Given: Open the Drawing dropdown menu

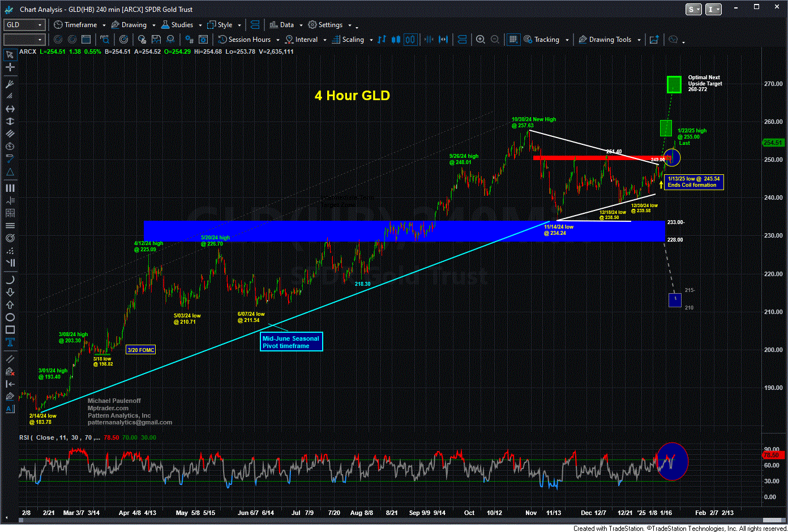Looking at the screenshot, I should (x=134, y=25).
